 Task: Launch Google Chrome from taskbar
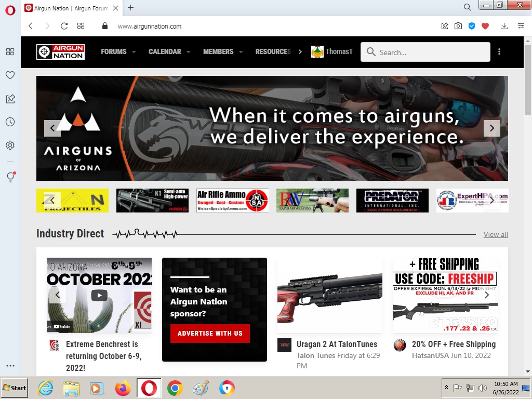(175, 388)
